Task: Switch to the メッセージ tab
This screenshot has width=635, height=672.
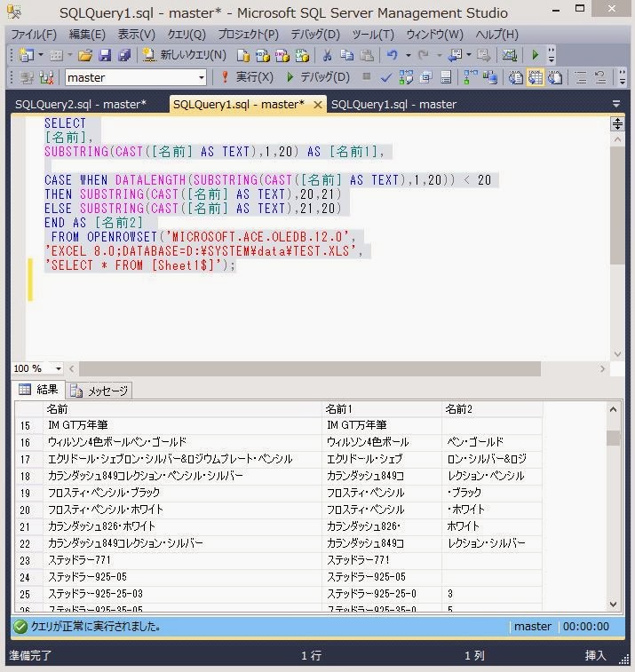Action: pyautogui.click(x=99, y=391)
